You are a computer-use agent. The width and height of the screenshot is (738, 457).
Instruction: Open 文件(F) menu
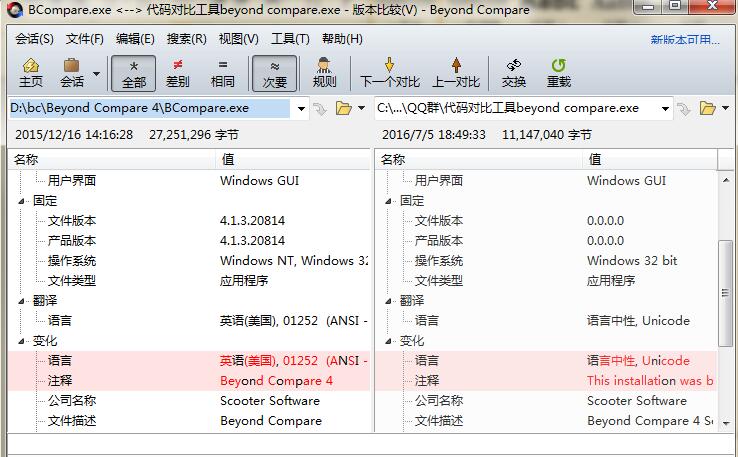click(85, 39)
